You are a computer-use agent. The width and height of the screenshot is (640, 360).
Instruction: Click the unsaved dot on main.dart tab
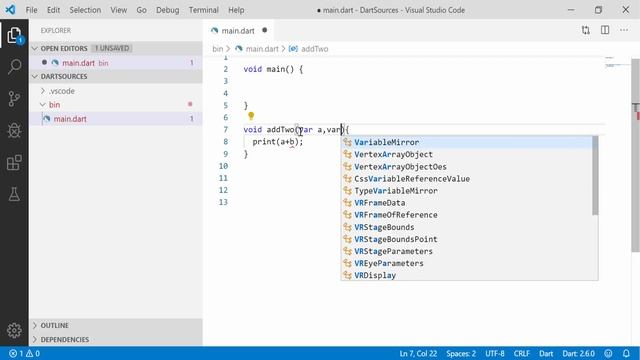click(264, 30)
